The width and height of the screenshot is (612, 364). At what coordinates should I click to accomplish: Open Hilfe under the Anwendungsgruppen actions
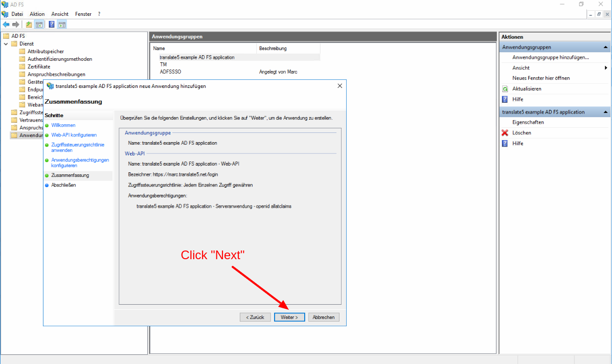point(517,99)
